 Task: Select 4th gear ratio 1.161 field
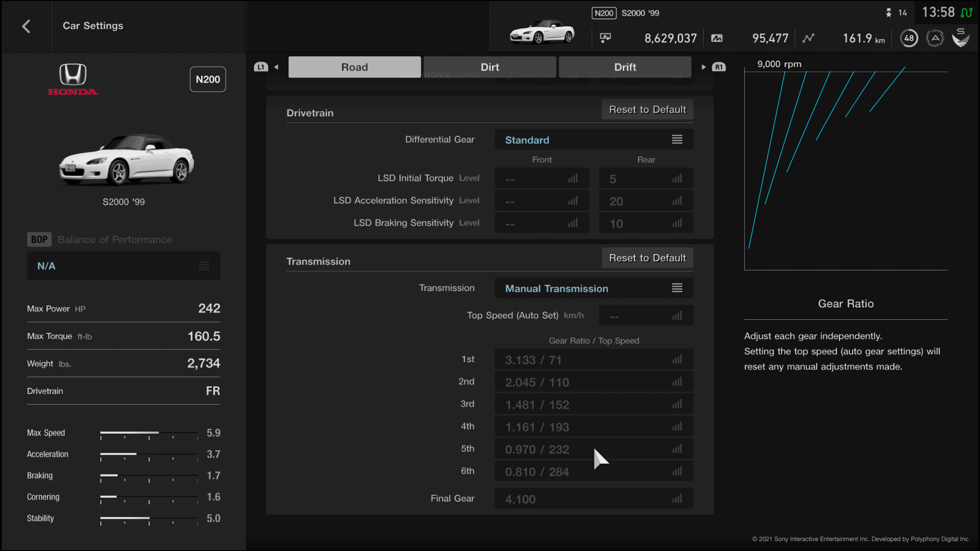[x=594, y=427]
